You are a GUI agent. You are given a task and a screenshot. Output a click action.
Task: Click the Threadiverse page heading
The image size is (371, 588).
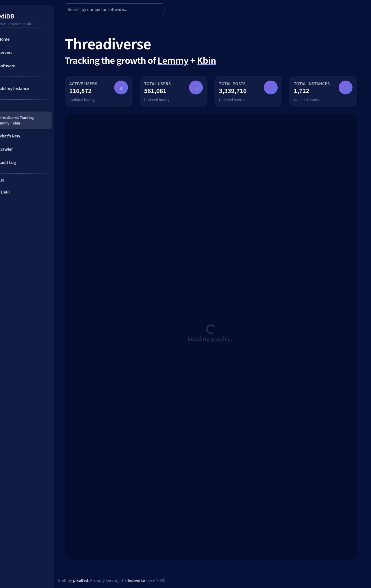pyautogui.click(x=108, y=44)
